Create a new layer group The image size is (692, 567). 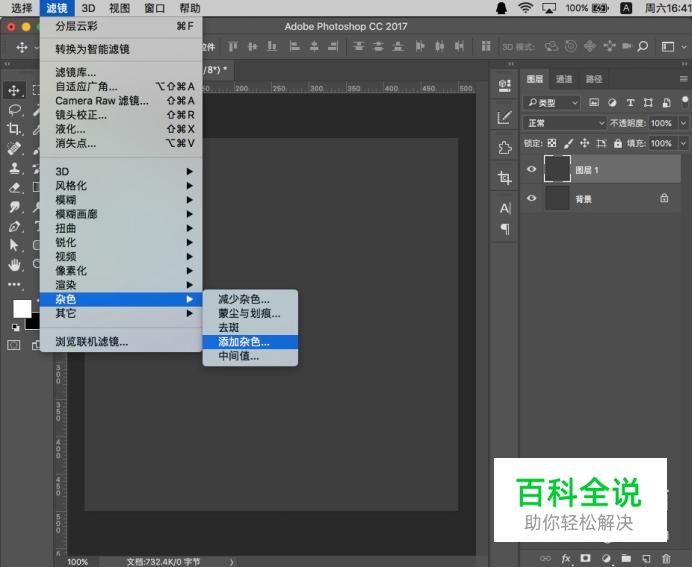tap(626, 558)
